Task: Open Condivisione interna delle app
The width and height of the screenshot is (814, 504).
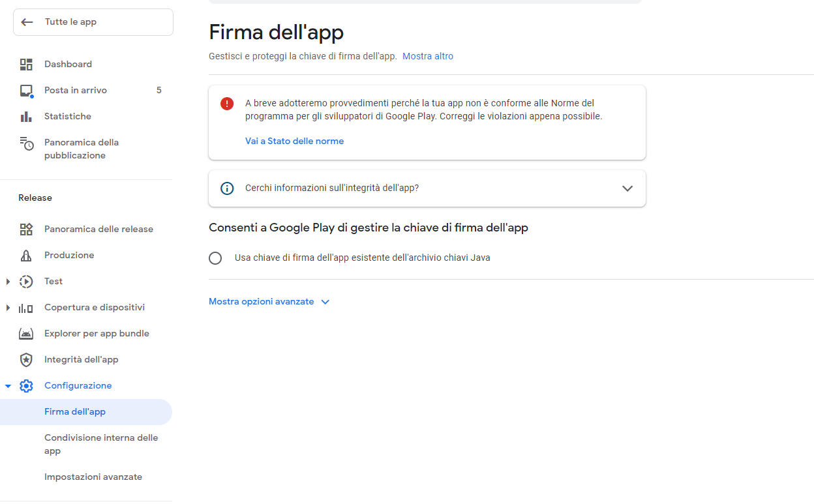Action: tap(101, 444)
